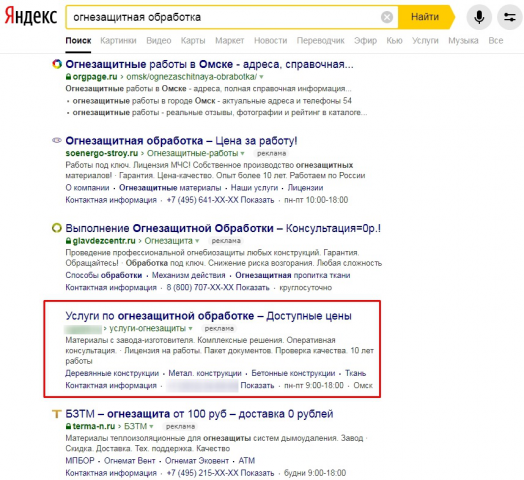Click the terma-n.ru favicon
This screenshot has width=524, height=480.
click(x=57, y=414)
